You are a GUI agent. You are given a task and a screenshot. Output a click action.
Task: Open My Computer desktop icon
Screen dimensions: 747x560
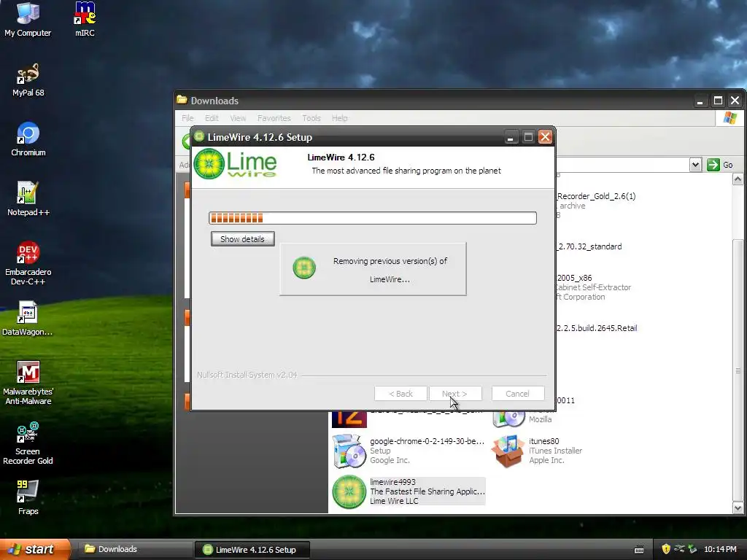pyautogui.click(x=28, y=19)
